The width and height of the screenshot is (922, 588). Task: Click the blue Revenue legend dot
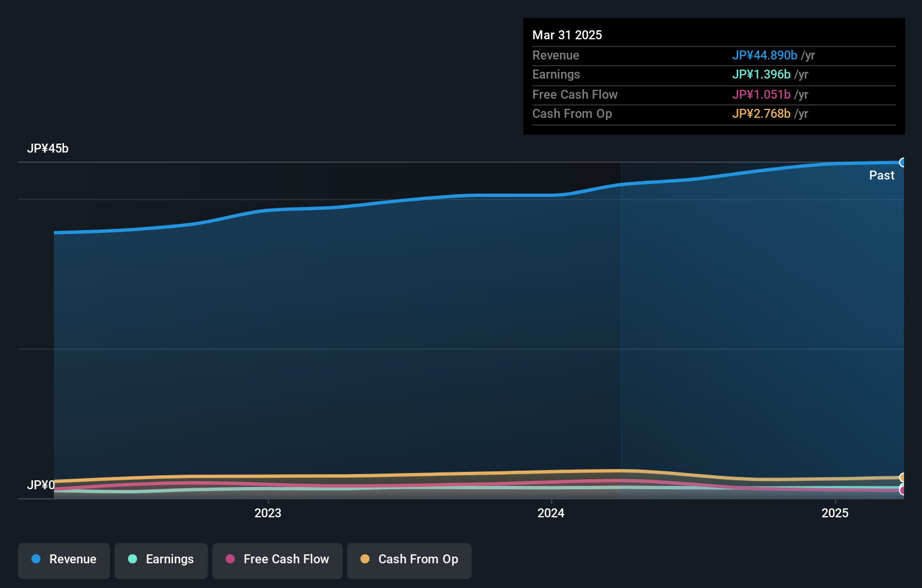36,559
